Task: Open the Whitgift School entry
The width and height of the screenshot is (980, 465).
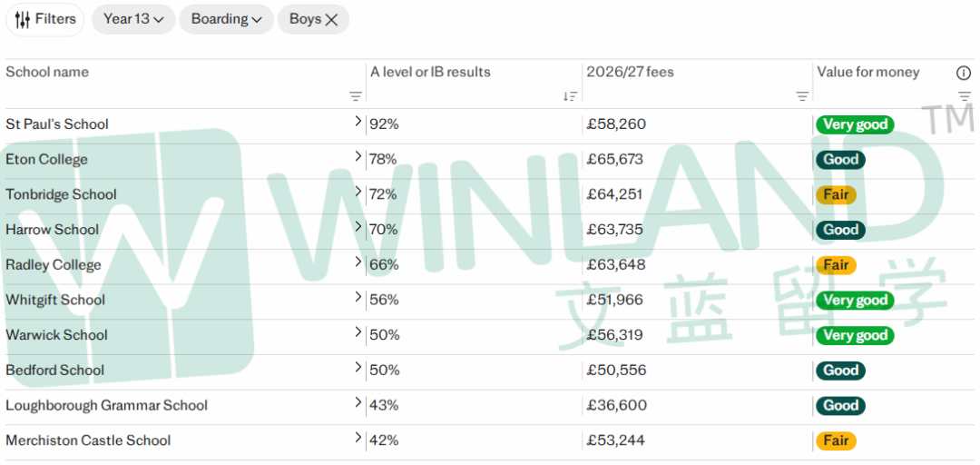Action: pos(55,300)
